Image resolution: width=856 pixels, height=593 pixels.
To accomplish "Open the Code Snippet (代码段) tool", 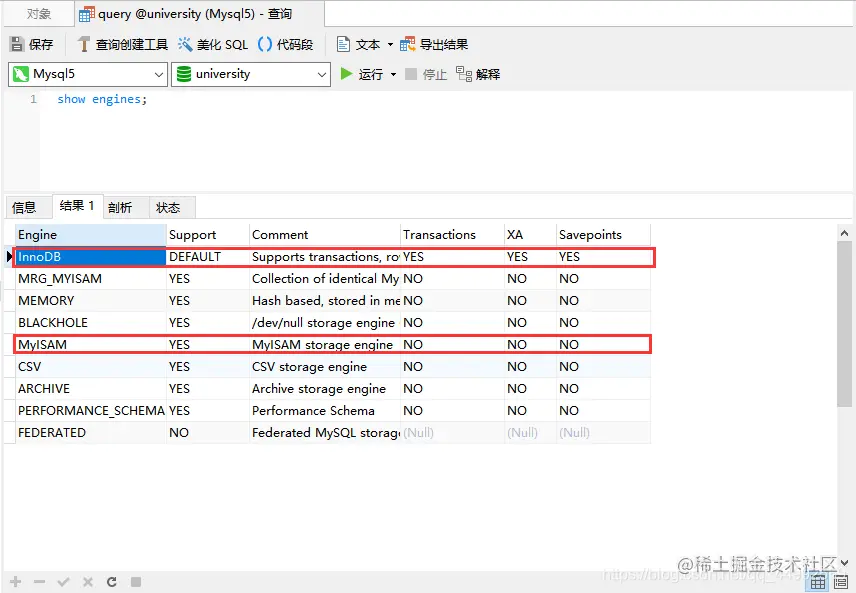I will pyautogui.click(x=285, y=44).
